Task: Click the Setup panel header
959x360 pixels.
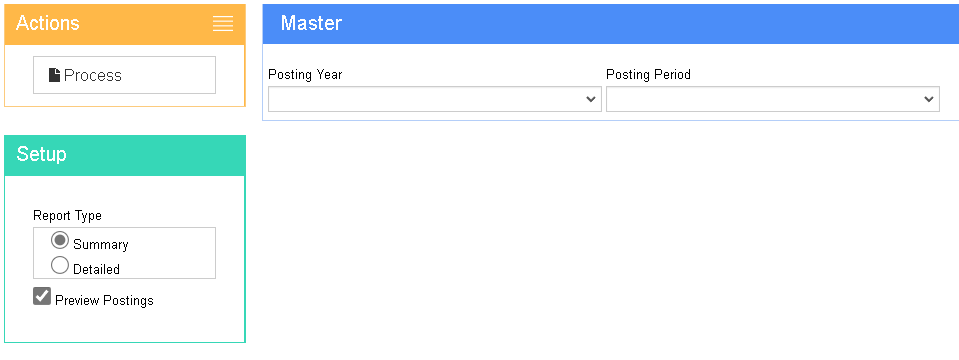Action: 125,155
